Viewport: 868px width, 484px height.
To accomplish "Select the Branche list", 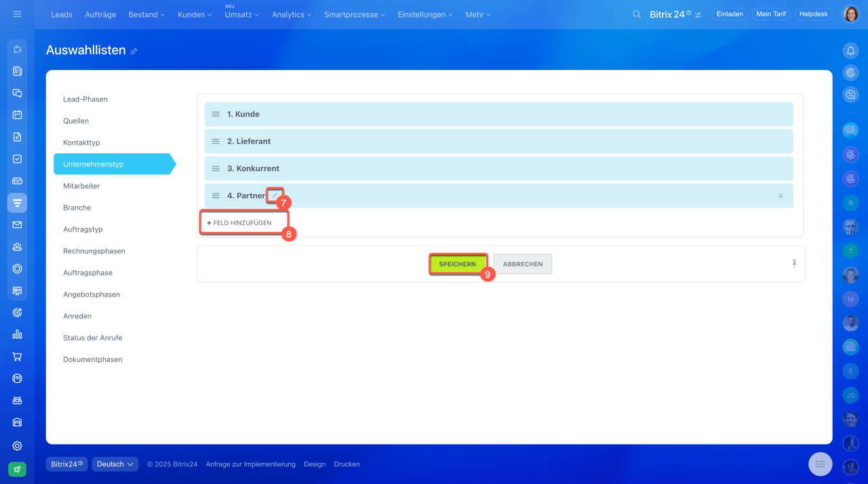I will click(x=77, y=208).
